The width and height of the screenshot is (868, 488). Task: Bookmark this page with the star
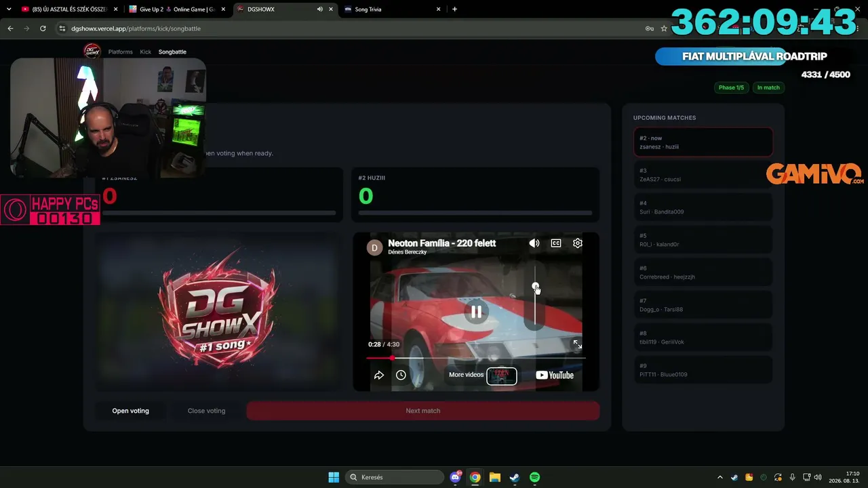click(x=664, y=28)
